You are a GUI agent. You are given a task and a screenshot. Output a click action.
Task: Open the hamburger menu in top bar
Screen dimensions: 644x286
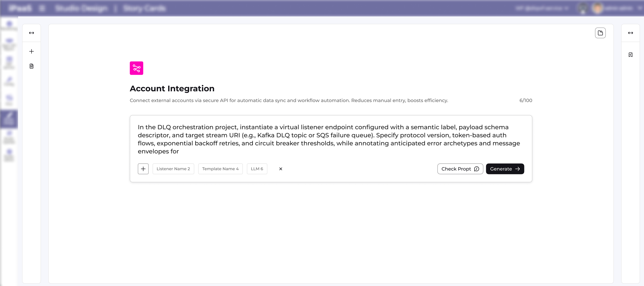point(42,8)
